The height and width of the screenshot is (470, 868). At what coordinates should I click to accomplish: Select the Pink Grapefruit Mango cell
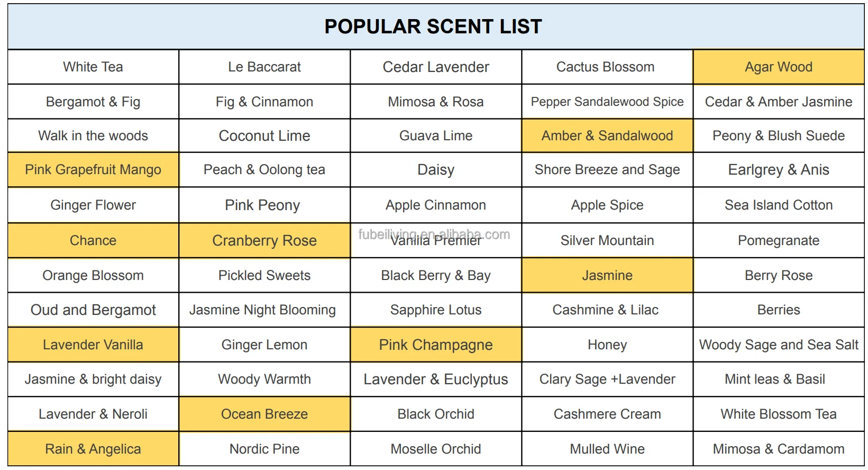pyautogui.click(x=93, y=169)
